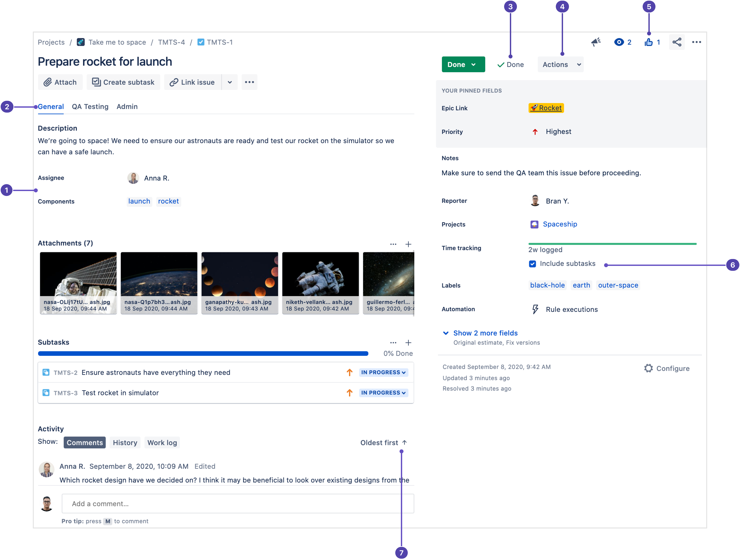The image size is (740, 560).
Task: Click the Highest priority arrow icon
Action: point(535,132)
